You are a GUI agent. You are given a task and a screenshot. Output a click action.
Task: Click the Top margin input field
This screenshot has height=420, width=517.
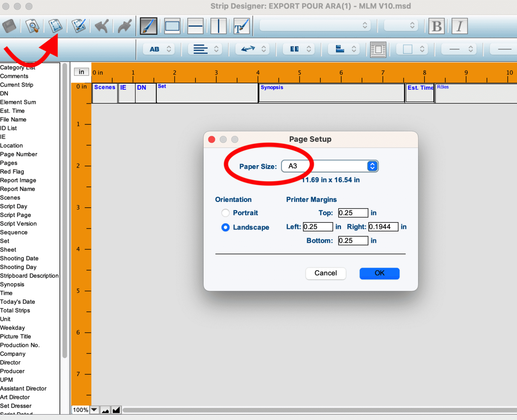(x=353, y=213)
